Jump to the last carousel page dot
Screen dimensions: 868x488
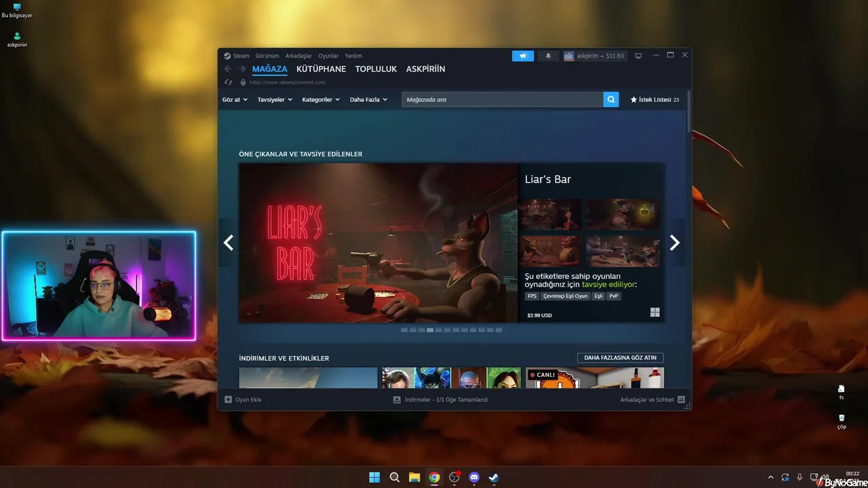point(499,330)
